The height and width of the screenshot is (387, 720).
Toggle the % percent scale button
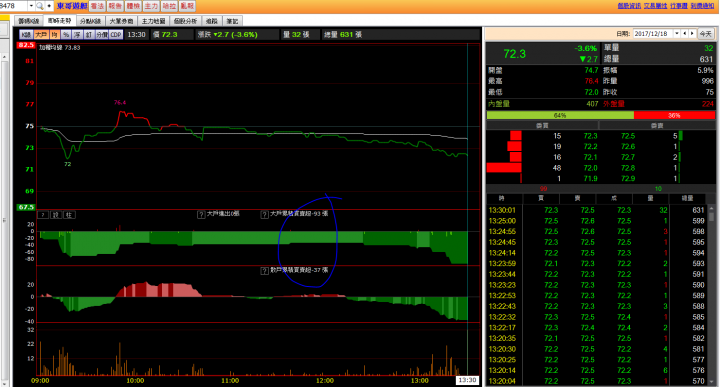click(x=66, y=34)
